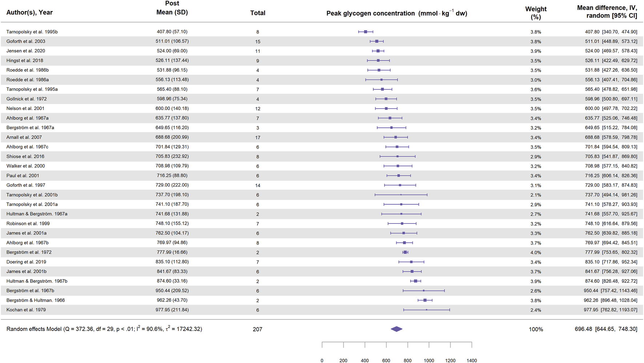The width and height of the screenshot is (644, 363).
Task: Select the Doering et al. 2019 author label
Action: coord(26,262)
